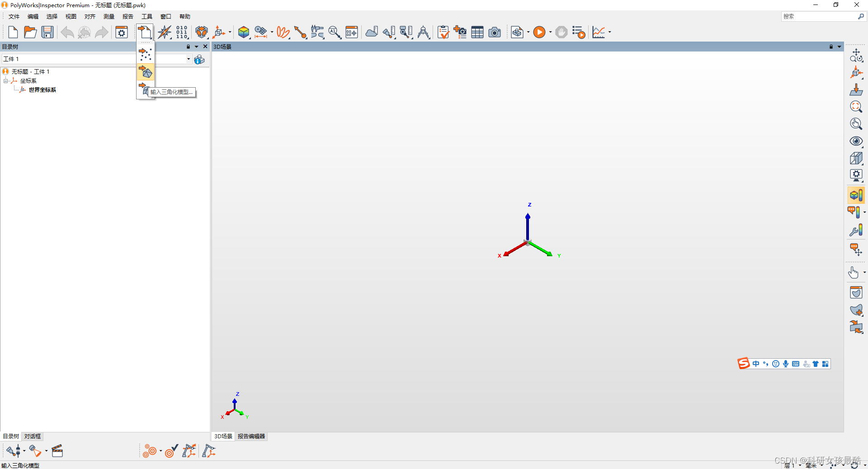
Task: Toggle pin on the 目录树 panel
Action: [188, 47]
